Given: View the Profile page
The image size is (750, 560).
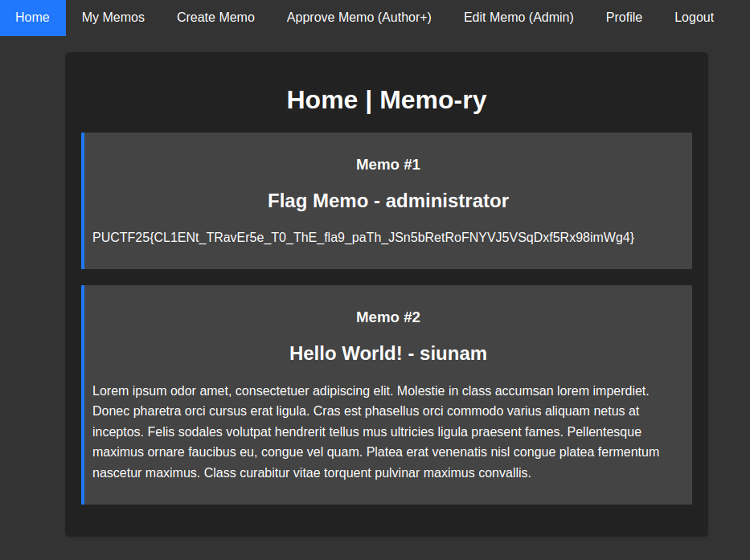Looking at the screenshot, I should click(x=624, y=18).
